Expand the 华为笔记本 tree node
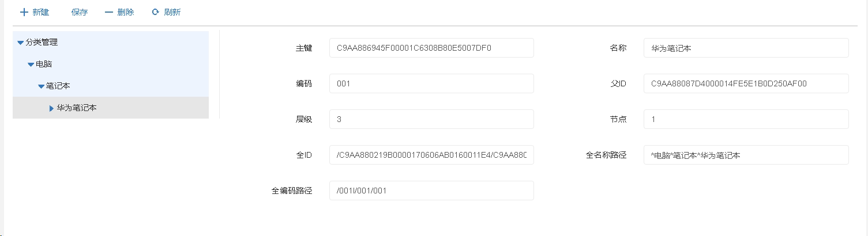 [x=51, y=108]
